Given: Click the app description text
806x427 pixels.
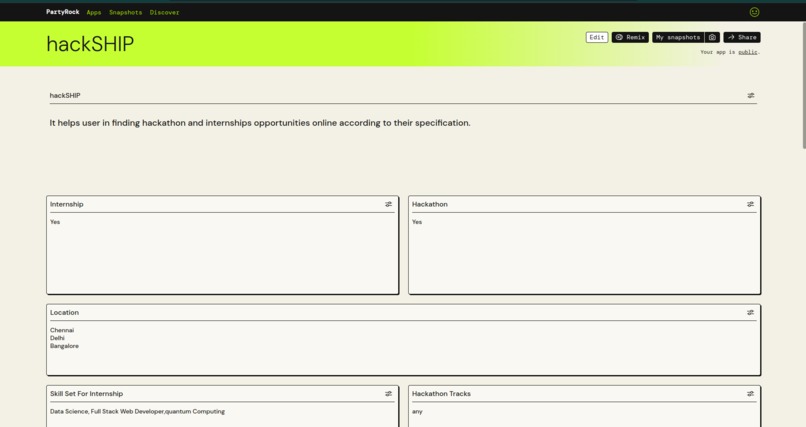Looking at the screenshot, I should 260,123.
